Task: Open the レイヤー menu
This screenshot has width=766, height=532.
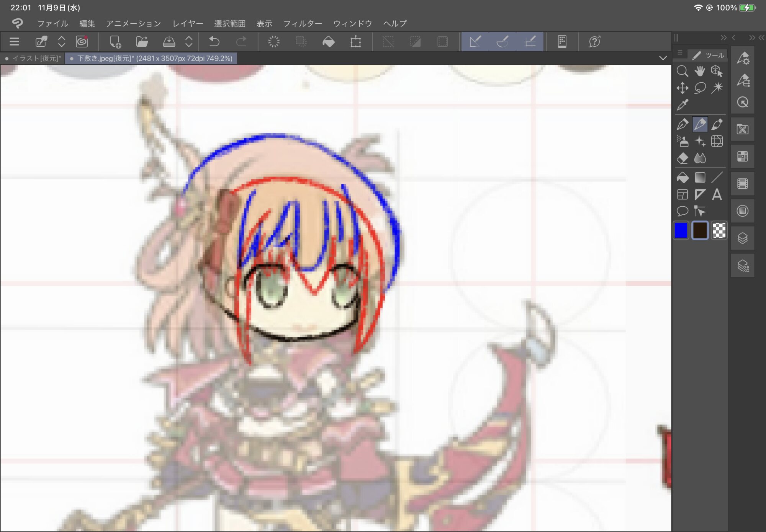Action: click(x=188, y=23)
